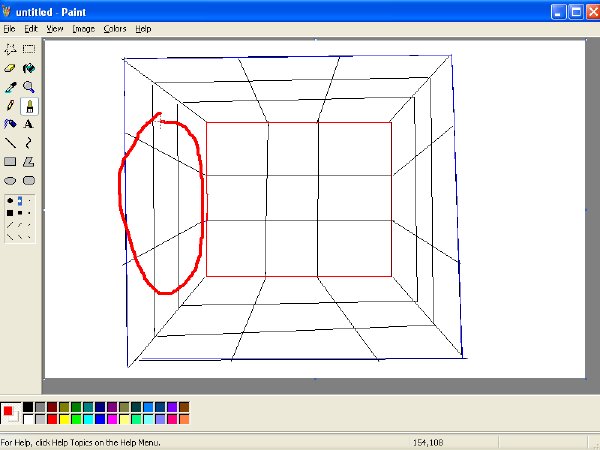Select the rectangular Select tool

(29, 49)
